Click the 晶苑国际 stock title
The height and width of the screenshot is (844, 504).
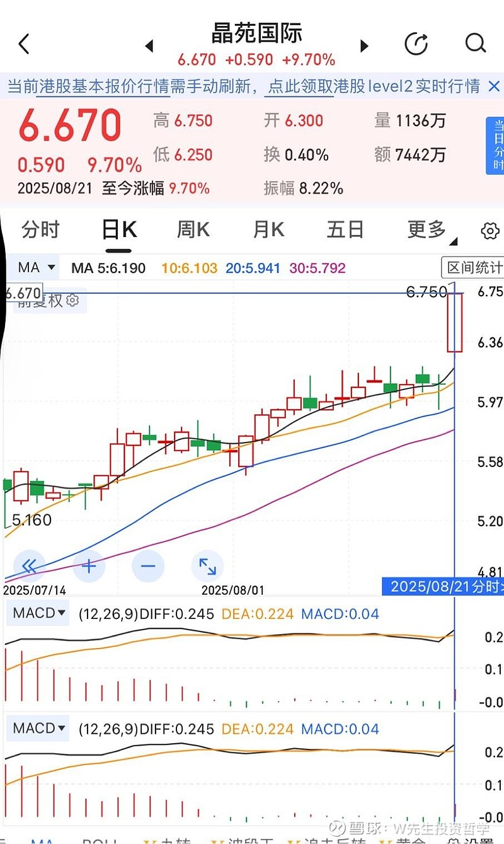pos(256,33)
